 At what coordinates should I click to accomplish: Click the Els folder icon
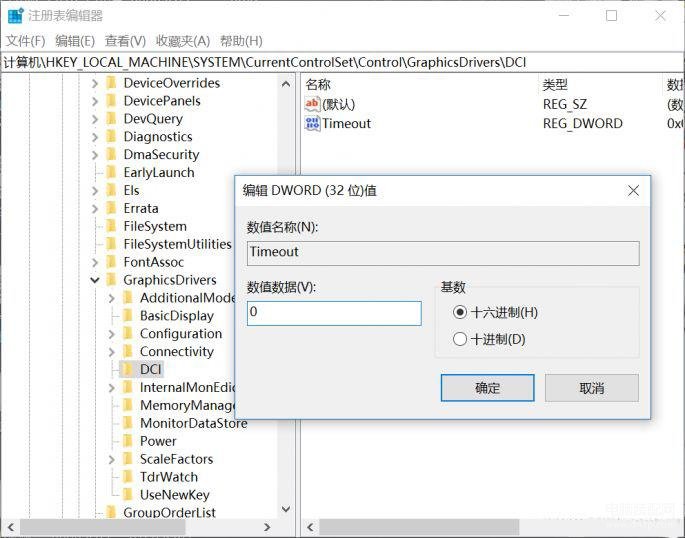tap(111, 190)
